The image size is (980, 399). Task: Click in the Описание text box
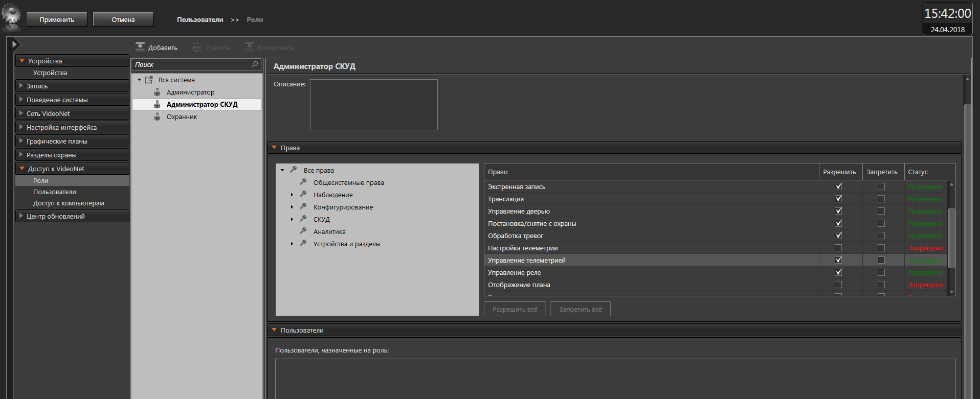pos(374,105)
